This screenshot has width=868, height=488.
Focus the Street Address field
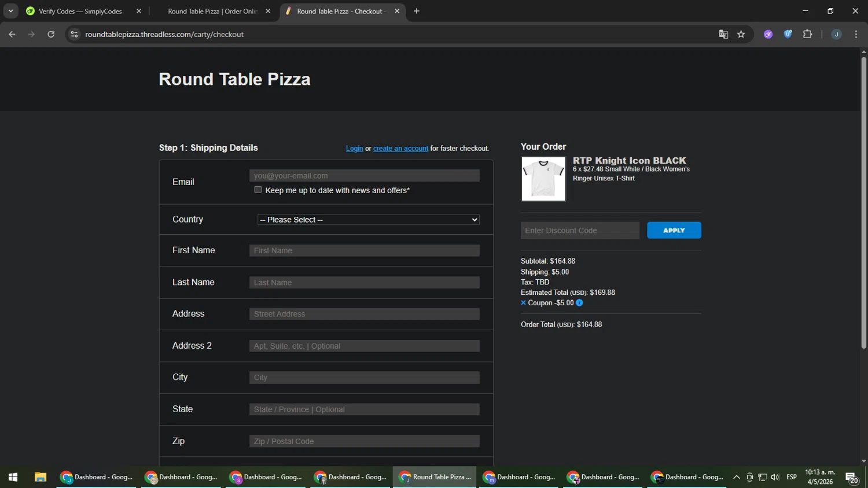point(365,314)
